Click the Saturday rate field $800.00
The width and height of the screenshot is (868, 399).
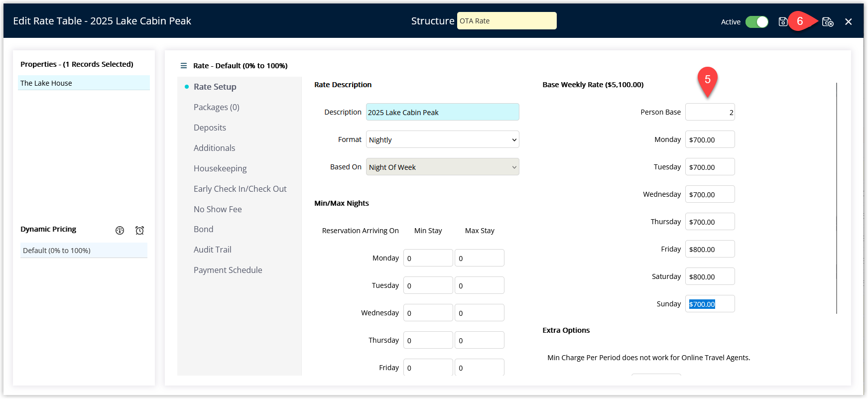tap(710, 276)
